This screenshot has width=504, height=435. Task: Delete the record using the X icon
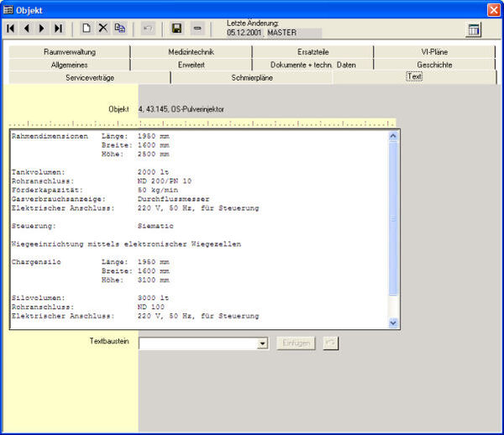pyautogui.click(x=102, y=29)
